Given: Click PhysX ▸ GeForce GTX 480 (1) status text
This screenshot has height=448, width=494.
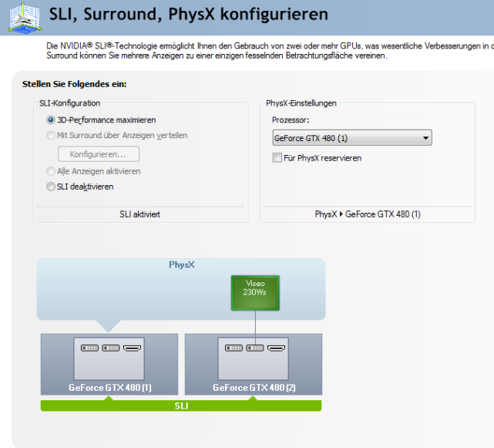Looking at the screenshot, I should pyautogui.click(x=368, y=214).
